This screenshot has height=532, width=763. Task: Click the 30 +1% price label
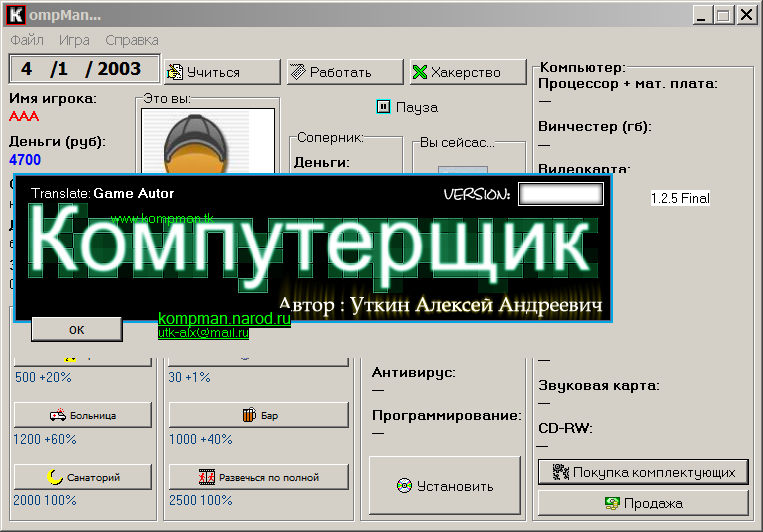point(189,377)
